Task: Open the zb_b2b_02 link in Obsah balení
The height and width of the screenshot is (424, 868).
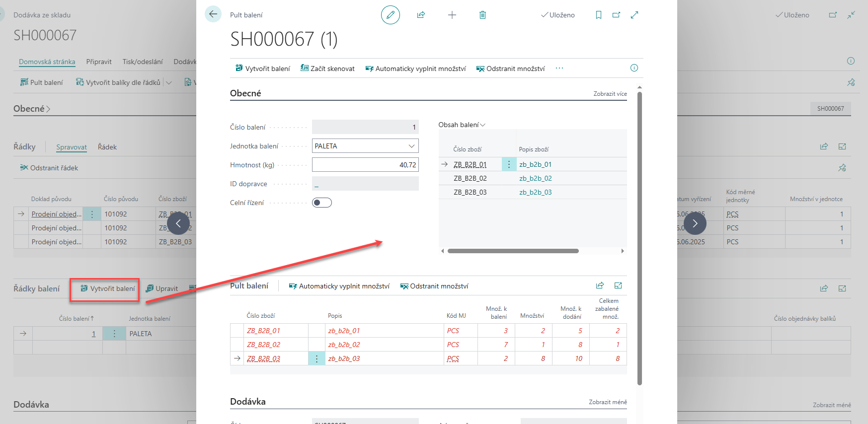Action: tap(535, 178)
